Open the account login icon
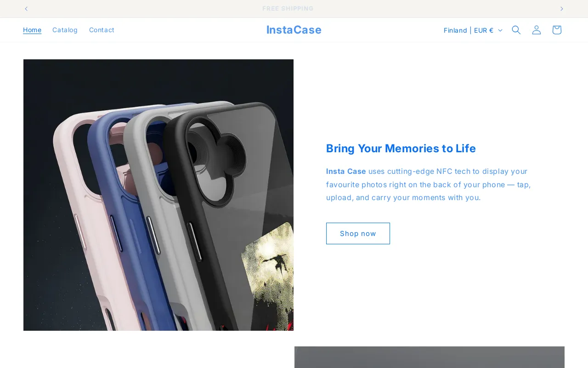588x368 pixels. tap(537, 30)
